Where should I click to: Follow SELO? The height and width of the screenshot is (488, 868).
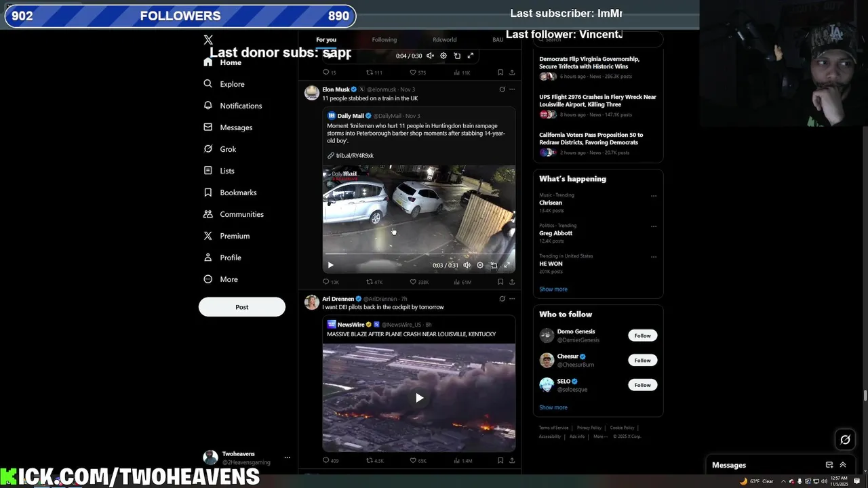pyautogui.click(x=642, y=385)
